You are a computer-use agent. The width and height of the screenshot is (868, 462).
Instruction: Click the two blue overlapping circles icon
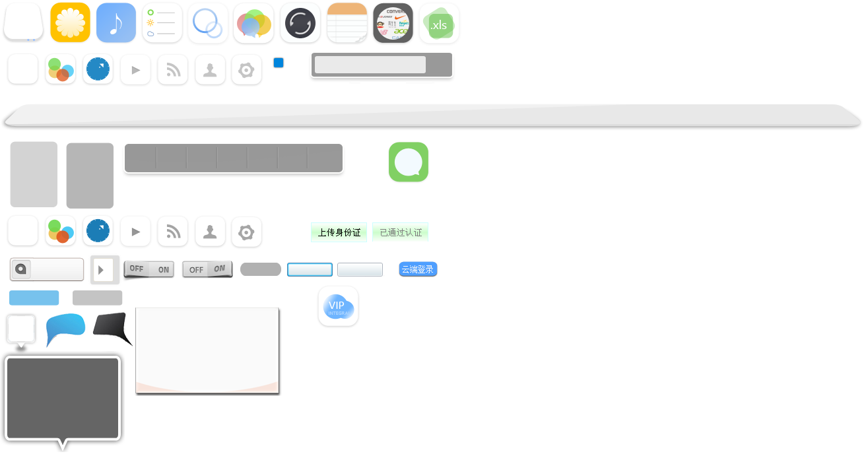208,23
